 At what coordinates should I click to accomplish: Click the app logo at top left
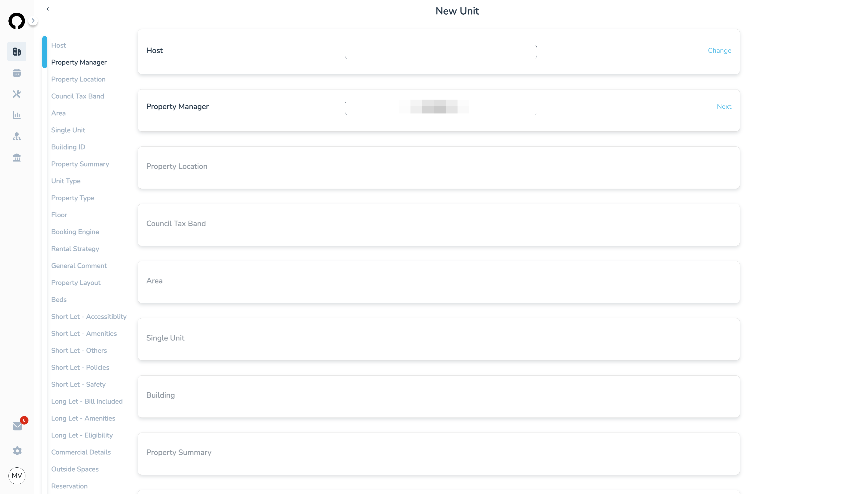pyautogui.click(x=17, y=21)
